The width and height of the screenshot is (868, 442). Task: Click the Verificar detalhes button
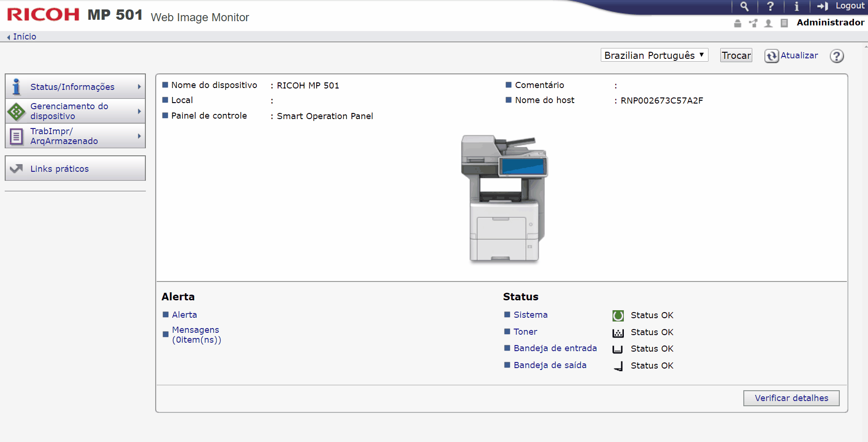791,398
